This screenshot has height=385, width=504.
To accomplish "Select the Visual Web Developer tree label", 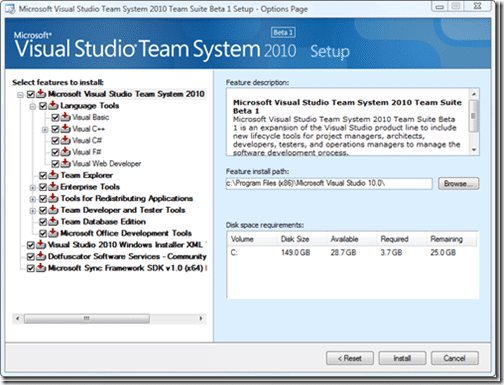I will [x=107, y=164].
